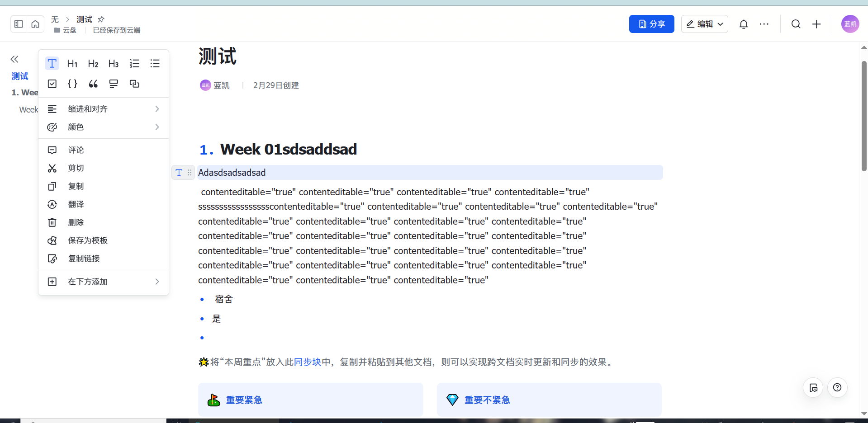This screenshot has width=868, height=423.
Task: Expand the 颜色 color submenu
Action: pos(104,127)
